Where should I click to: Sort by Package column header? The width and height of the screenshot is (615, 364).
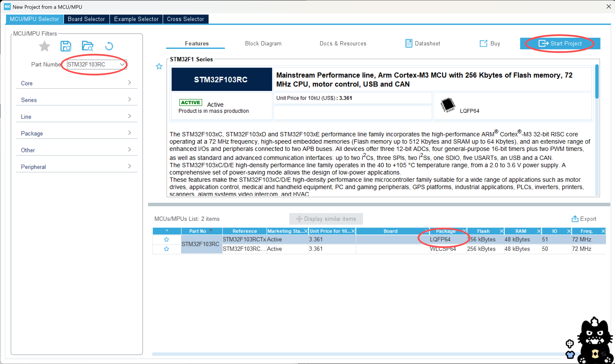(x=446, y=231)
